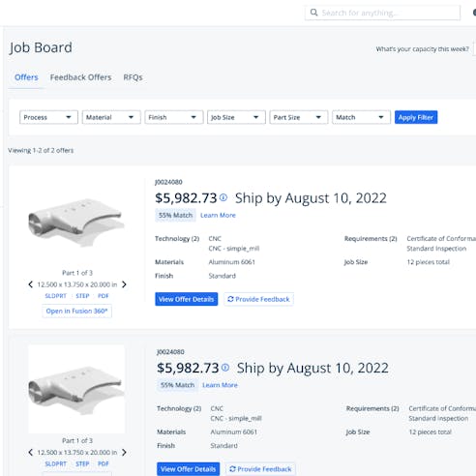This screenshot has width=476, height=476.
Task: Open the Part Size dropdown
Action: click(299, 117)
